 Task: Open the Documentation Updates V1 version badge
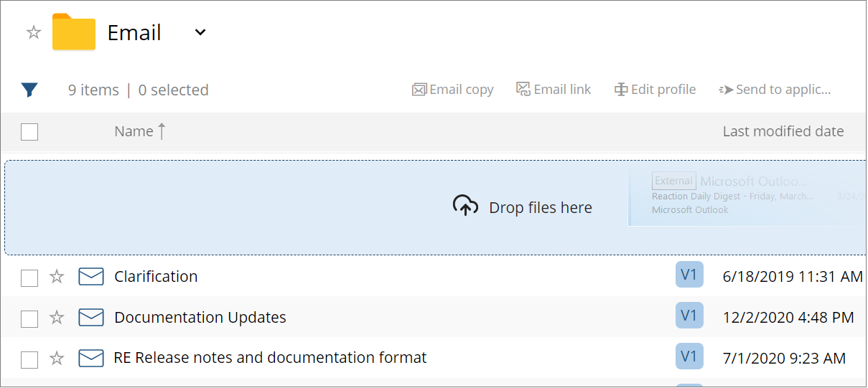click(689, 316)
